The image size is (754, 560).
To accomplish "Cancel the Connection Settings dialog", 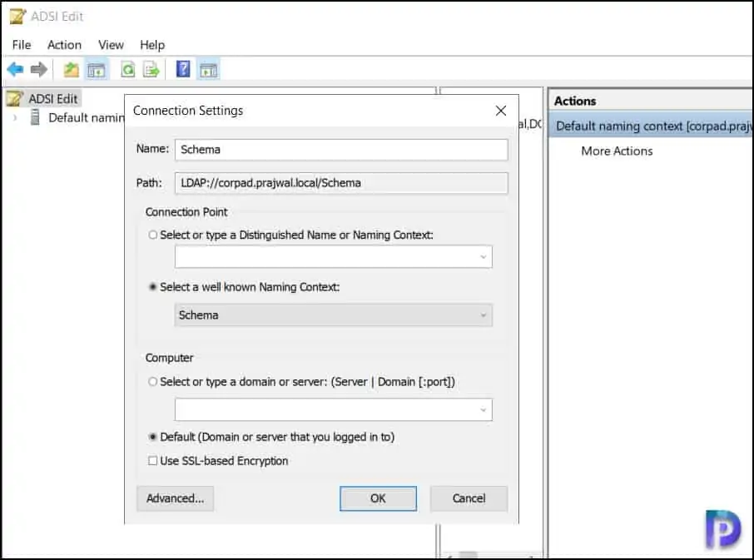I will [469, 498].
